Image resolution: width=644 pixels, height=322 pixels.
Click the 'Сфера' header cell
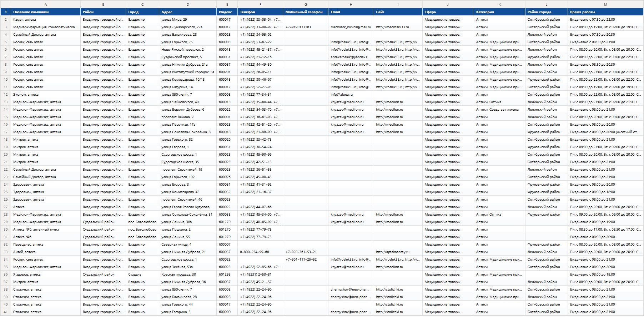point(448,12)
